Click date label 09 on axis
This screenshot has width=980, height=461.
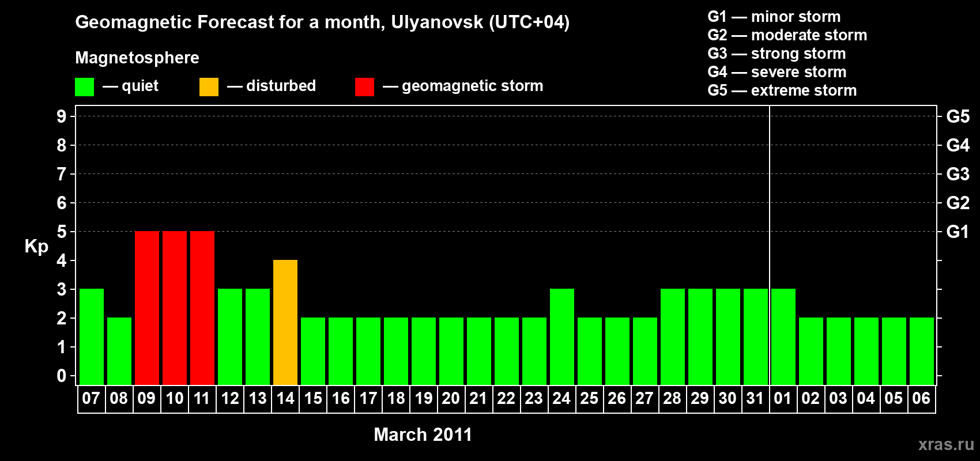click(x=146, y=398)
